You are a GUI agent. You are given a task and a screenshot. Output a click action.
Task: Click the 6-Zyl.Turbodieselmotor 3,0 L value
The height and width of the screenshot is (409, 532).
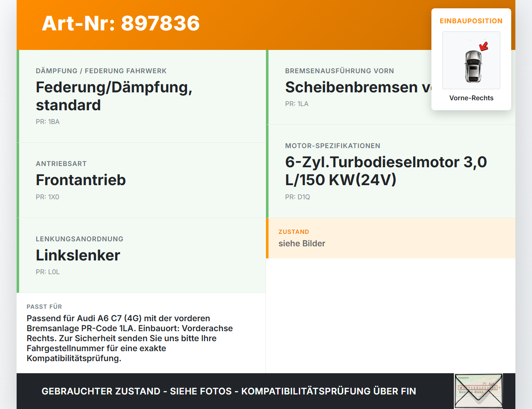click(x=386, y=171)
